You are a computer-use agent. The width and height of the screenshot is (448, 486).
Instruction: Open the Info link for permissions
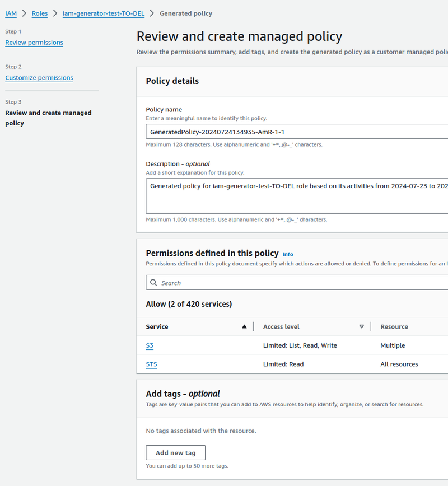[x=288, y=254]
